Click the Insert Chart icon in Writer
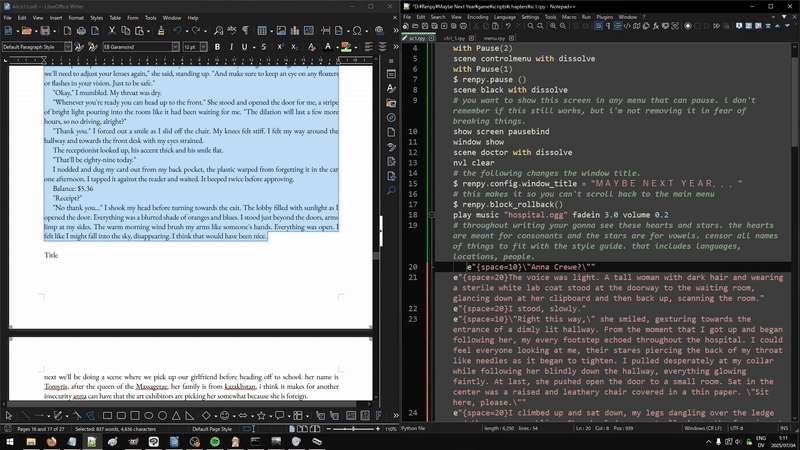This screenshot has height=450, width=800. [x=295, y=31]
